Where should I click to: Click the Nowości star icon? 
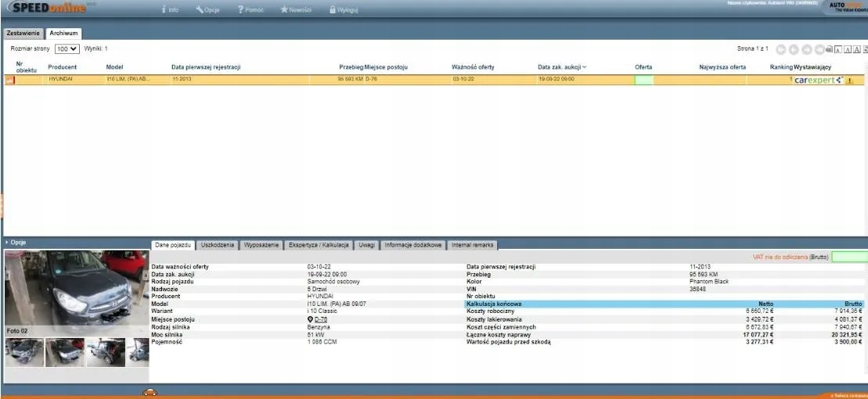pos(285,9)
